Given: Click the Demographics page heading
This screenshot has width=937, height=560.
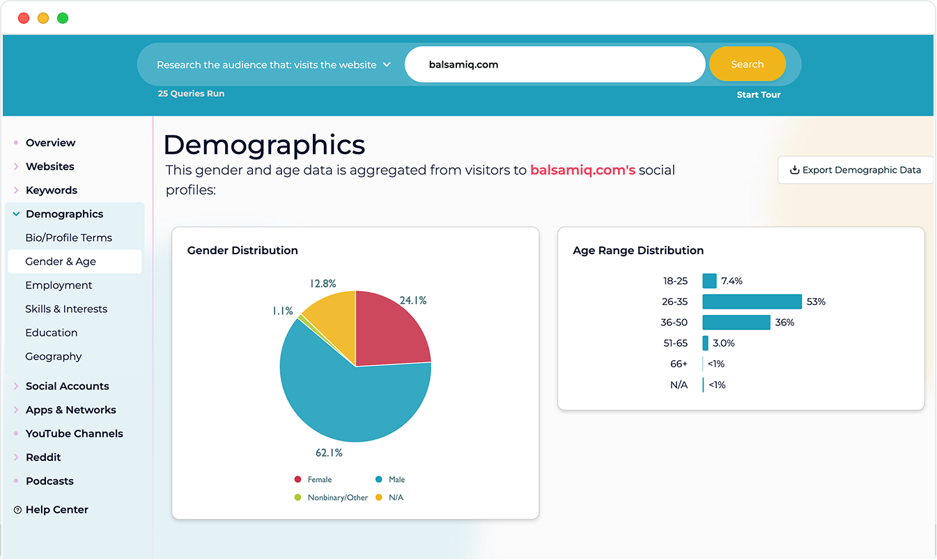Looking at the screenshot, I should tap(264, 145).
